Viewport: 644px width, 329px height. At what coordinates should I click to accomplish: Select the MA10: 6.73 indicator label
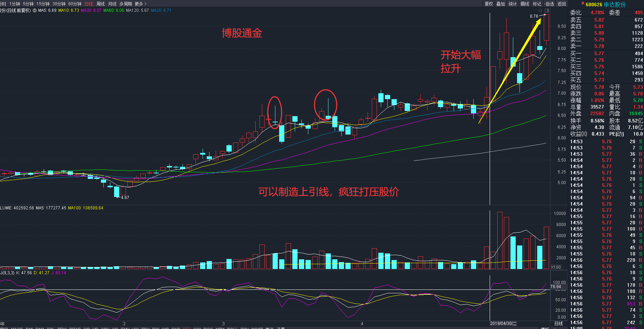[69, 10]
